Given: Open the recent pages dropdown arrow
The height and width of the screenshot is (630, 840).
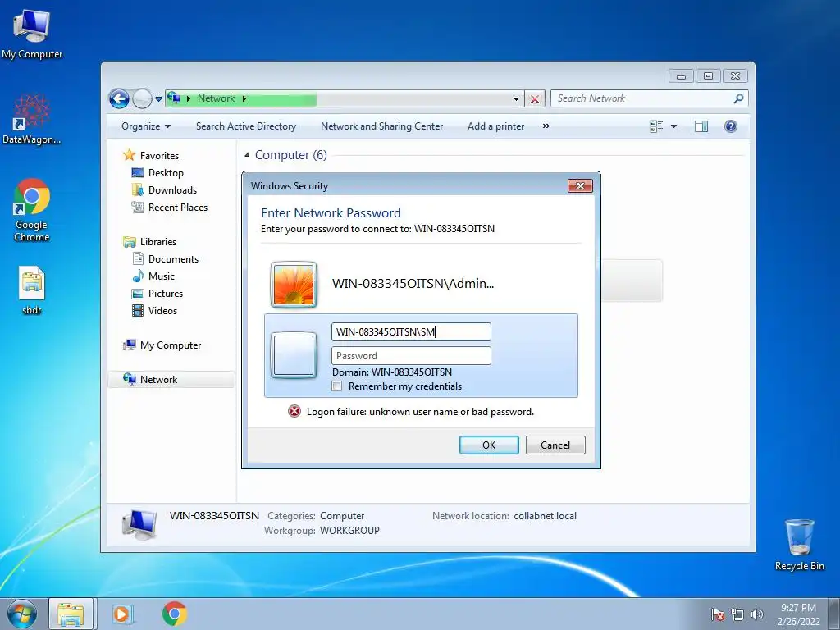Looking at the screenshot, I should (x=158, y=99).
